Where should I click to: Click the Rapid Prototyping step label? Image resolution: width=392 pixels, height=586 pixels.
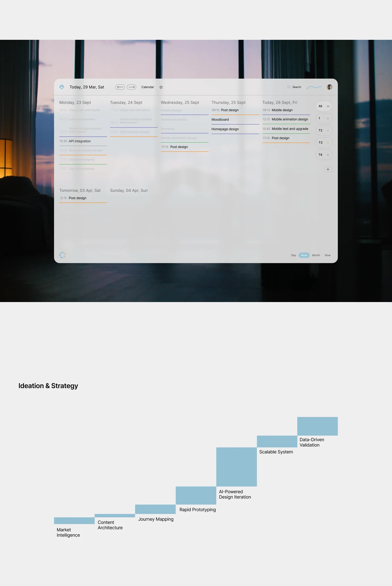(x=198, y=510)
